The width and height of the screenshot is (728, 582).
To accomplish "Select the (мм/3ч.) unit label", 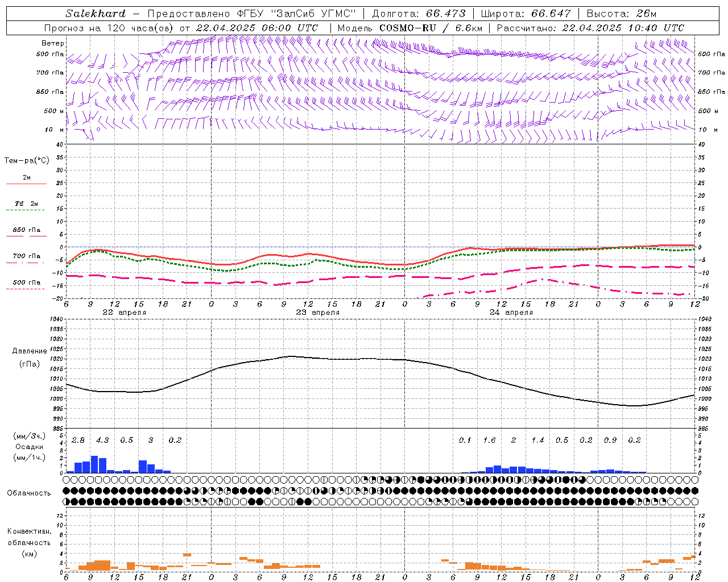I will click(29, 436).
